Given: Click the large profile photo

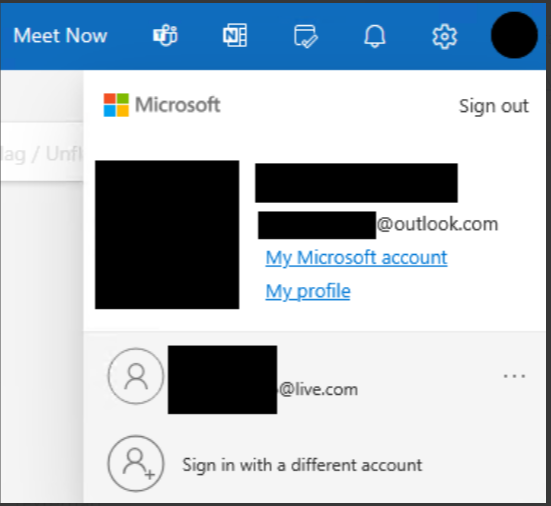Looking at the screenshot, I should [x=167, y=235].
